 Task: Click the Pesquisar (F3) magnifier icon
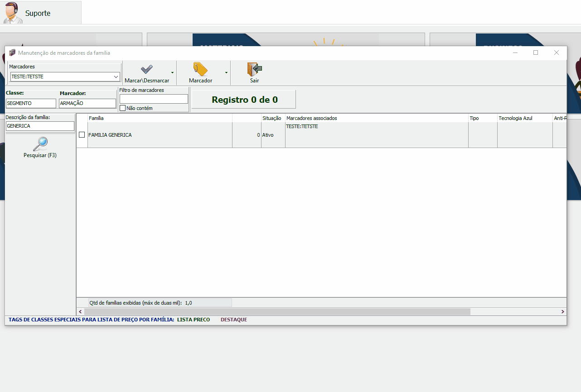click(x=40, y=144)
